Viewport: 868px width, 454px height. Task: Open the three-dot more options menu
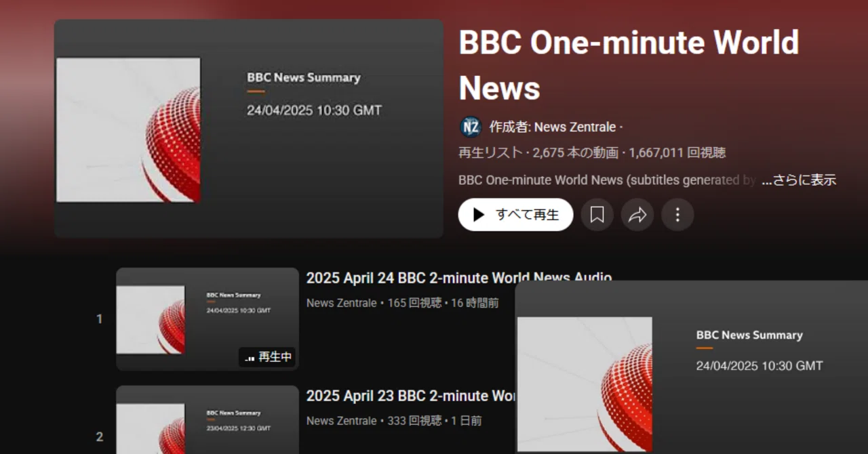[x=677, y=215]
